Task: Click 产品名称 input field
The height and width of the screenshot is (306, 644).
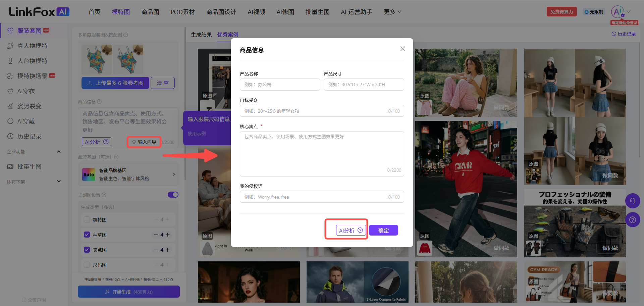Action: [x=280, y=85]
